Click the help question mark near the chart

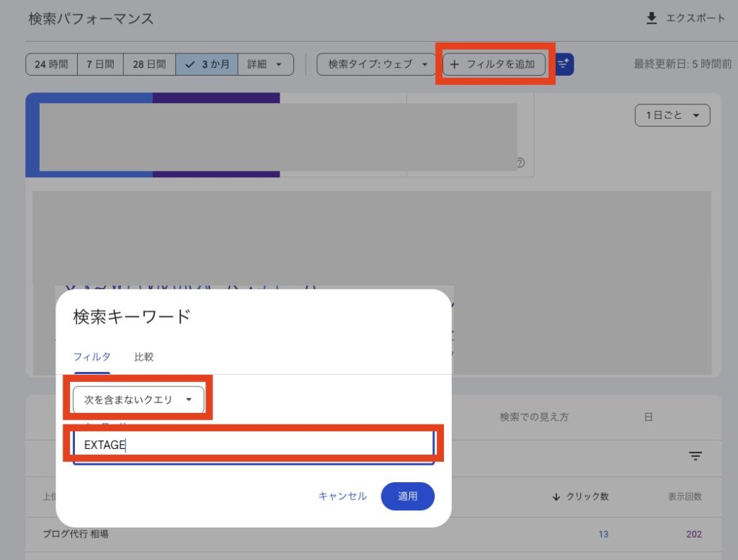tap(521, 163)
